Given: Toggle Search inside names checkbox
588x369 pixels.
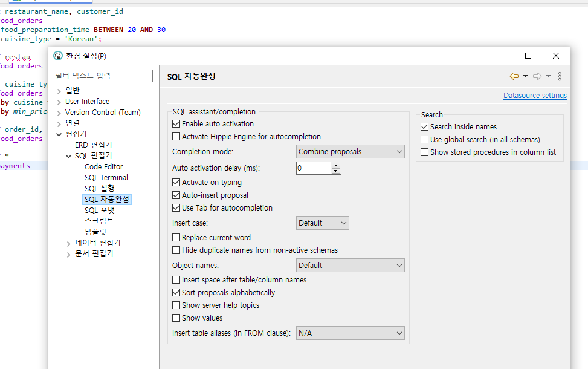Looking at the screenshot, I should (424, 127).
